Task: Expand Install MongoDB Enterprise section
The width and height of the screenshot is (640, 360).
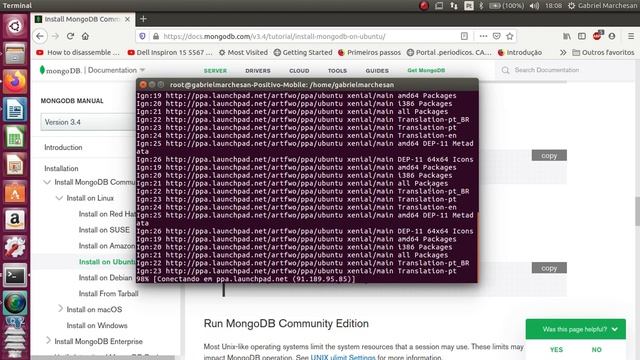Action: 48,340
